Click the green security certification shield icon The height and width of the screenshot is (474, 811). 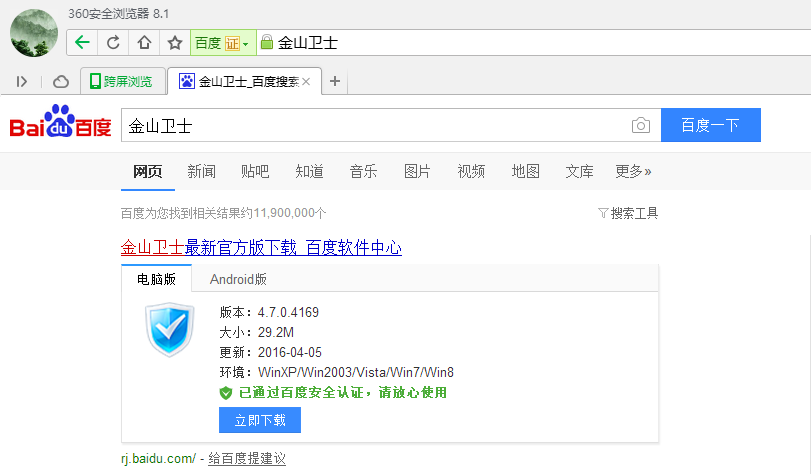pyautogui.click(x=226, y=393)
